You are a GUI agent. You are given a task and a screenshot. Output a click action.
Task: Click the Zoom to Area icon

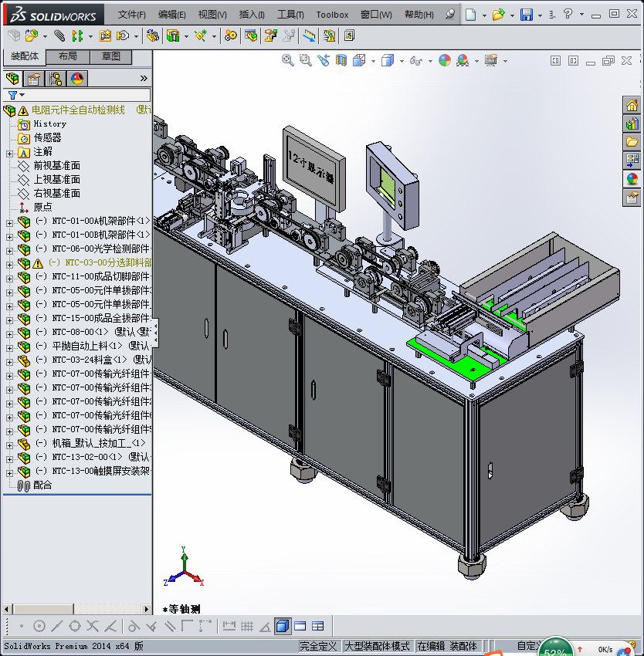(x=305, y=61)
